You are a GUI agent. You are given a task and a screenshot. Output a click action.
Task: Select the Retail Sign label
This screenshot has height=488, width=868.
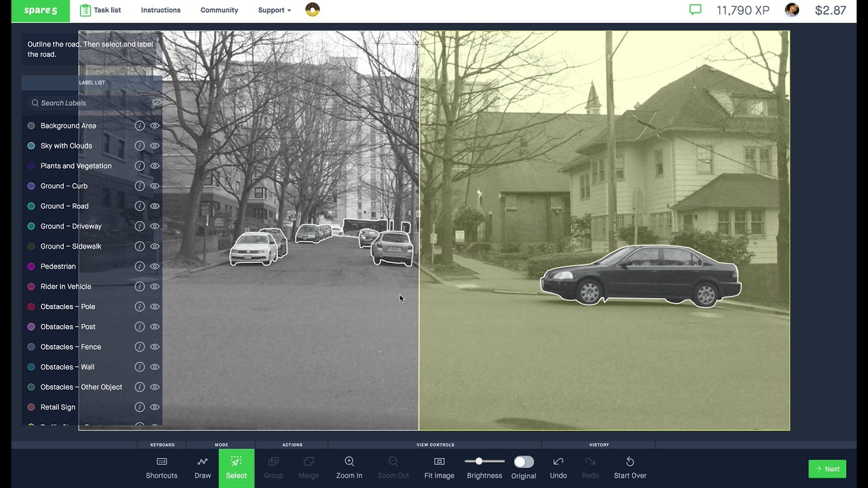[58, 407]
